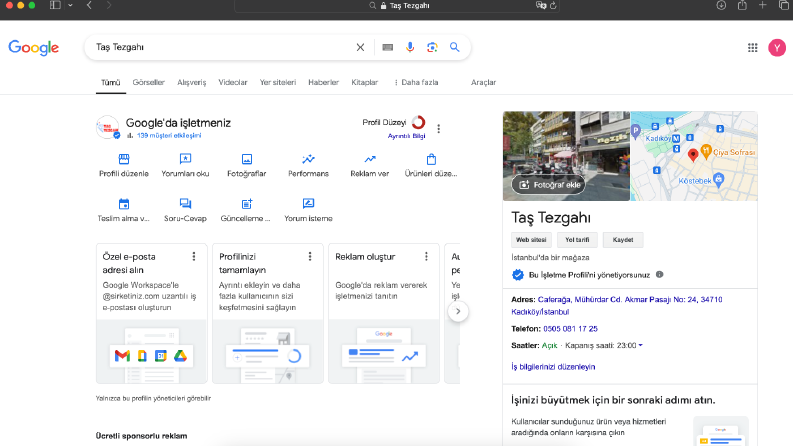Screen dimensions: 793x446
Task: Click Safari share icon
Action: pos(742,5)
